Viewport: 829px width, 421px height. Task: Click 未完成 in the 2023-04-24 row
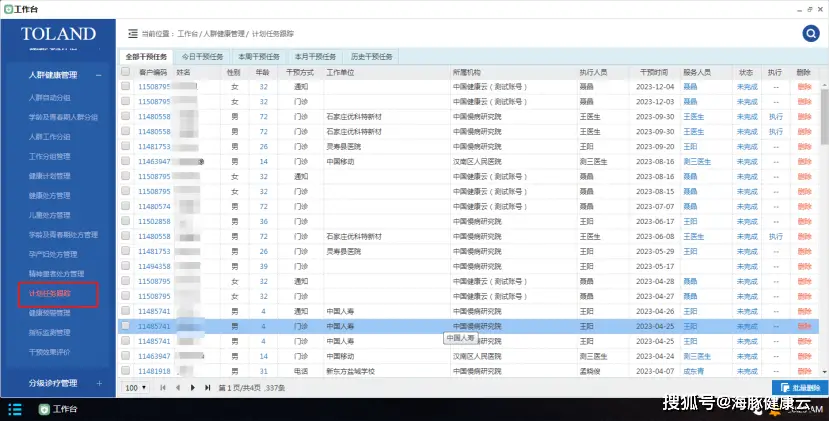pyautogui.click(x=747, y=356)
